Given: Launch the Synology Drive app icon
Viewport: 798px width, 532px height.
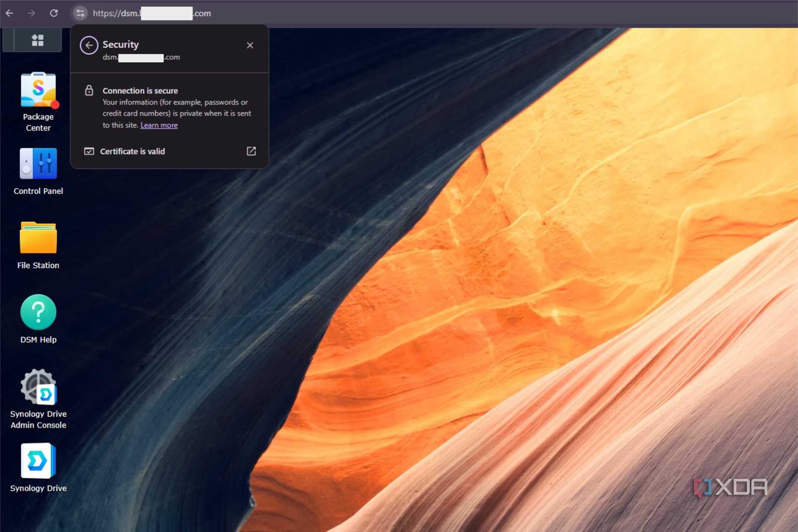Looking at the screenshot, I should (x=38, y=461).
